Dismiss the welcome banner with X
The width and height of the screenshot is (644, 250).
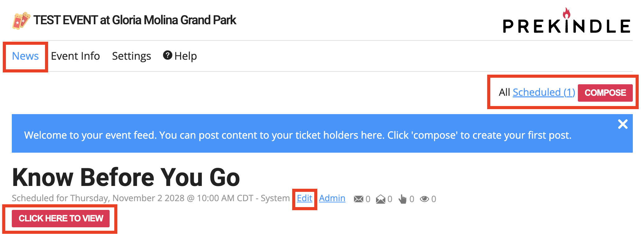(x=623, y=124)
